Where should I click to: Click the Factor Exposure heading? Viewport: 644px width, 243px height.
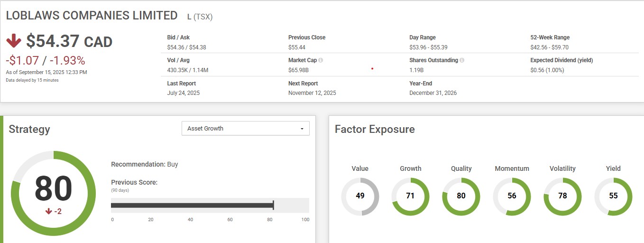click(375, 129)
